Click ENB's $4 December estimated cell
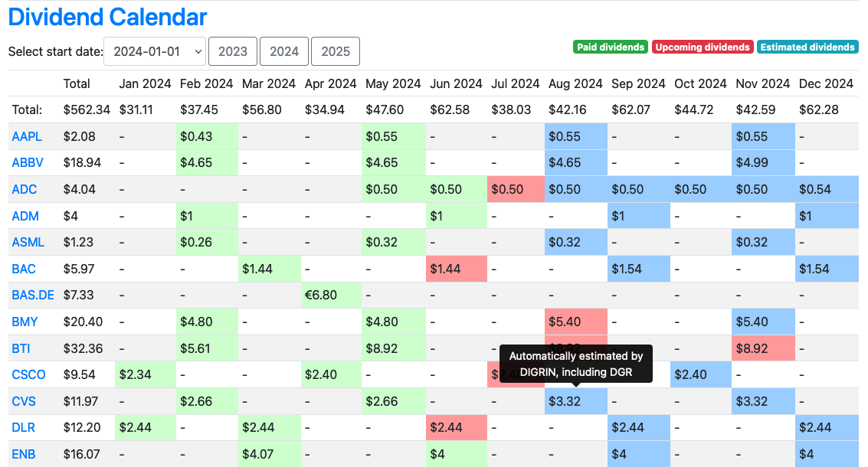 [827, 454]
